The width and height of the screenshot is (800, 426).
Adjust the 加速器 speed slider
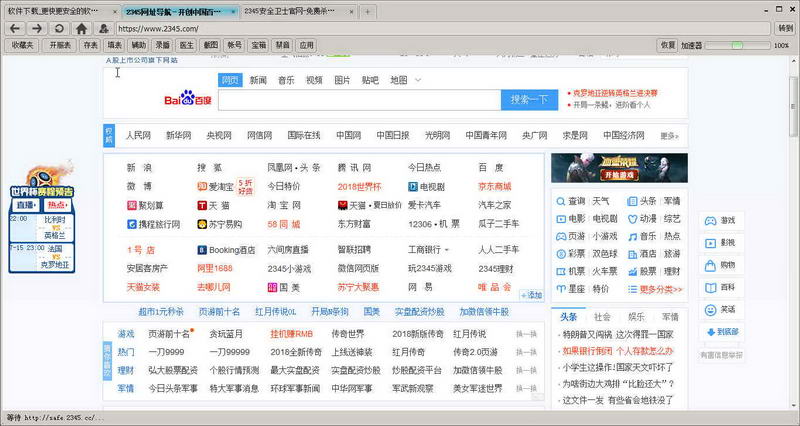pyautogui.click(x=737, y=45)
